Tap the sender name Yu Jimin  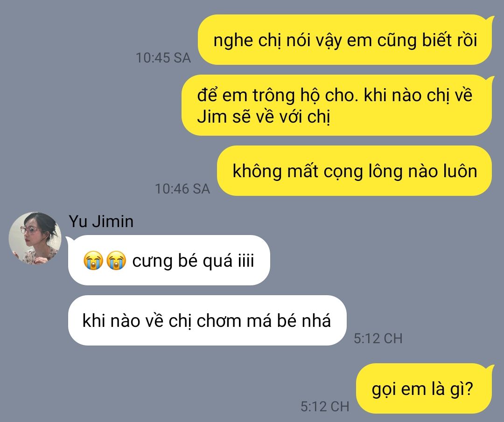tap(101, 221)
